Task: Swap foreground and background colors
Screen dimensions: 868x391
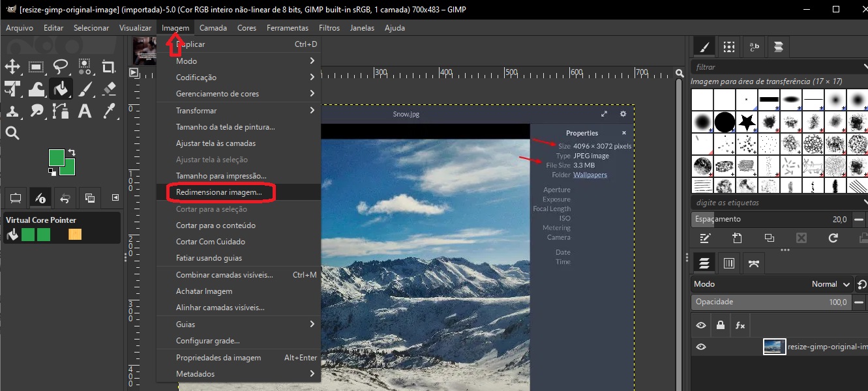Action: (x=72, y=151)
